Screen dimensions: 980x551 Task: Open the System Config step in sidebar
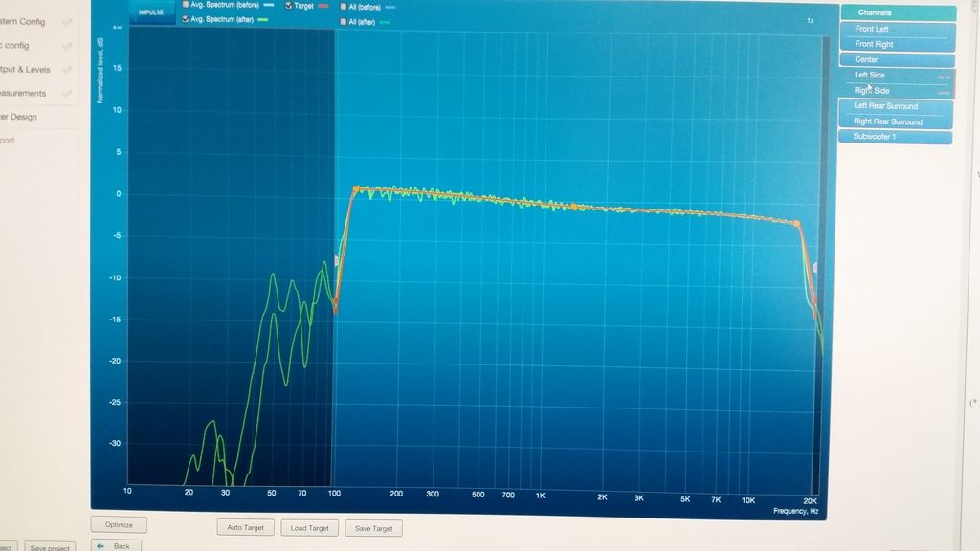23,22
